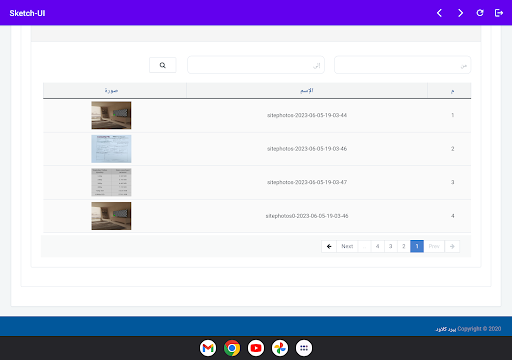Image resolution: width=512 pixels, height=360 pixels.
Task: Click the logout icon in header
Action: 499,13
